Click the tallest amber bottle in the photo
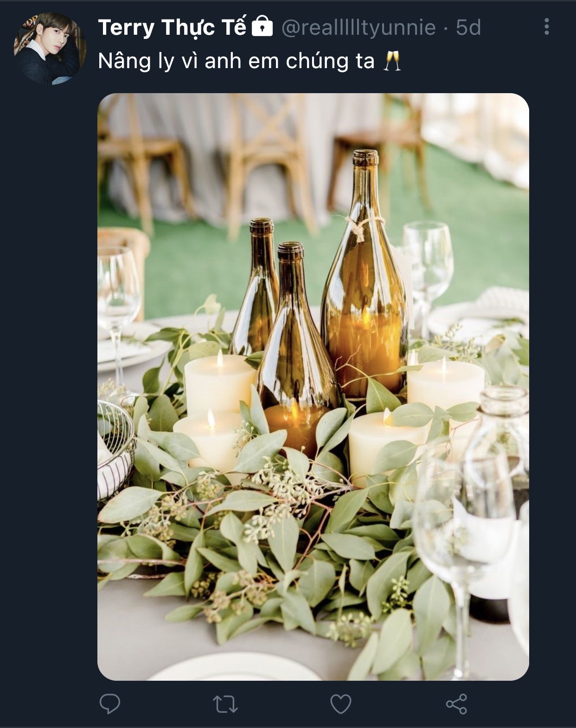This screenshot has width=576, height=728. pyautogui.click(x=365, y=273)
